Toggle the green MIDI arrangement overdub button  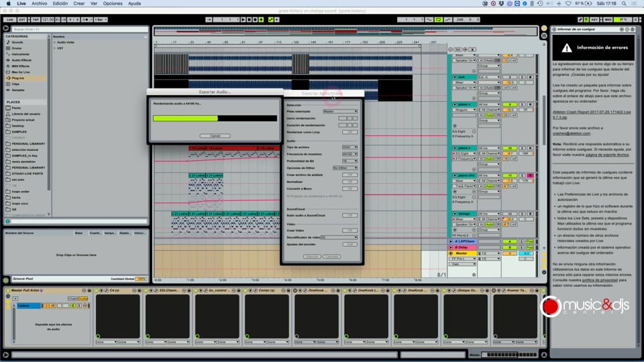(x=261, y=19)
